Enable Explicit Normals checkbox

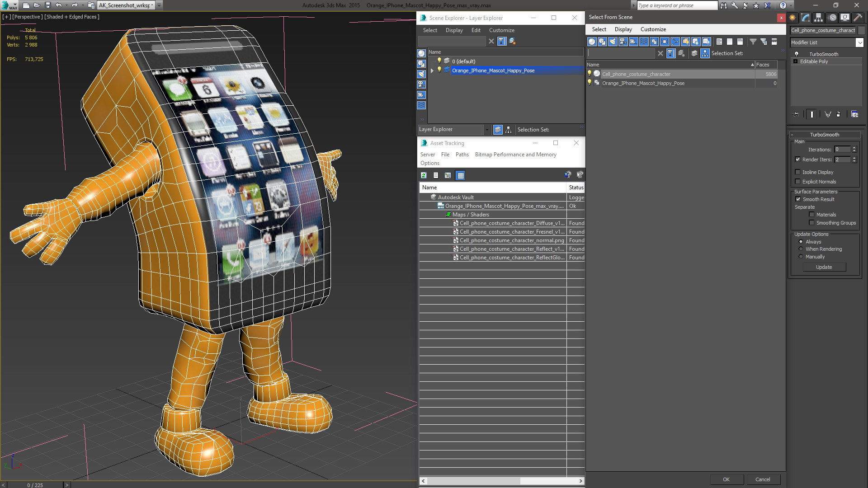(797, 182)
